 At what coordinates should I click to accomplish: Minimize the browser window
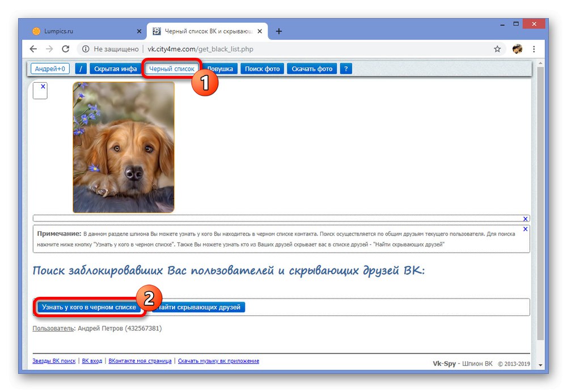tap(502, 24)
